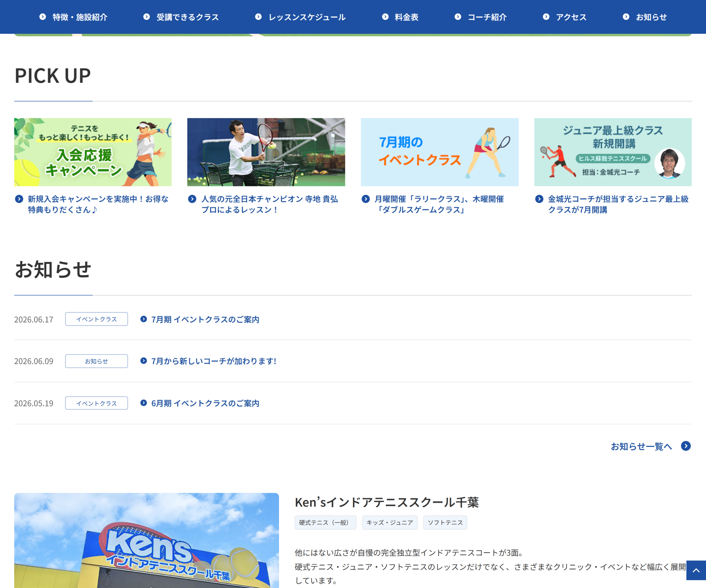Click the date text 2026.05.19
706x588 pixels.
tap(34, 404)
